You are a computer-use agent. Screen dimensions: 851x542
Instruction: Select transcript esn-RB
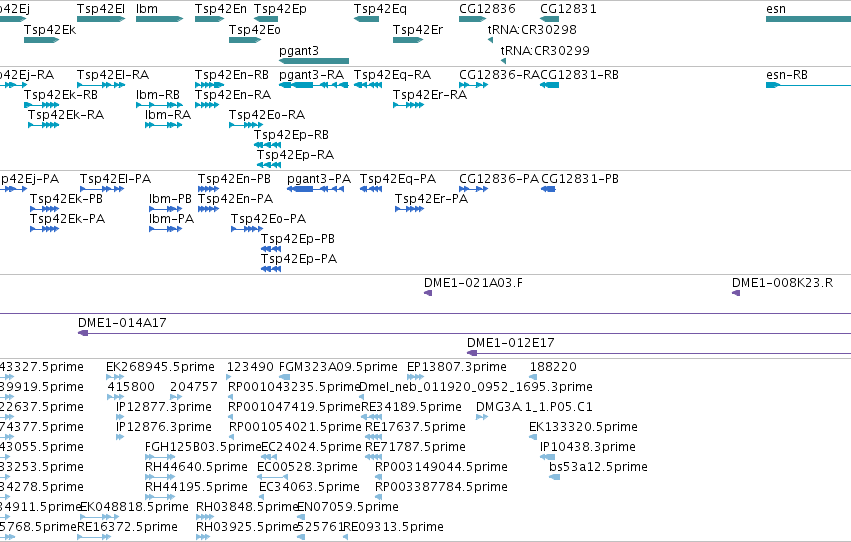(x=808, y=85)
